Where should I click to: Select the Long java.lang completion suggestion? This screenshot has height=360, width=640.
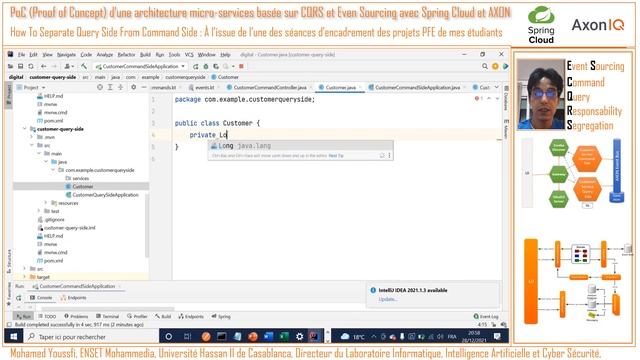point(300,146)
